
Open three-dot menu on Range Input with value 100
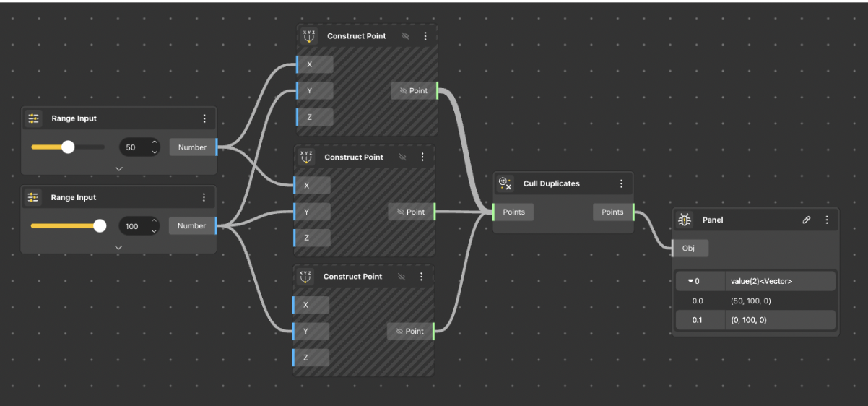pyautogui.click(x=204, y=197)
